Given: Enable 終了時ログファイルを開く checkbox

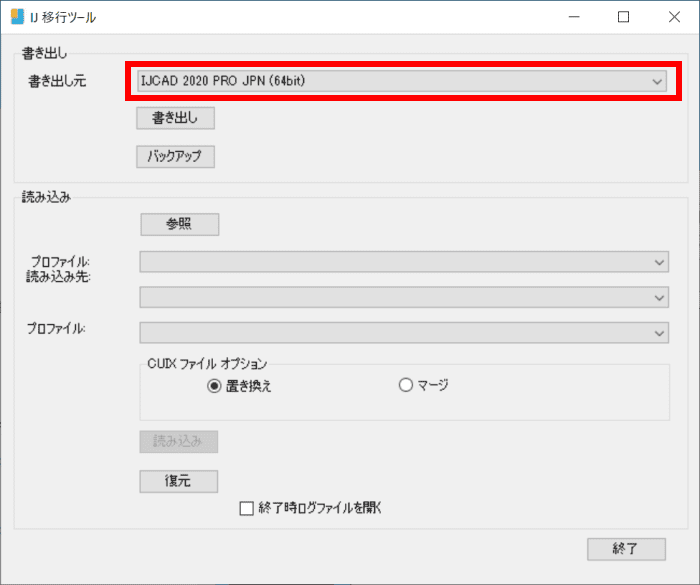Looking at the screenshot, I should point(246,508).
